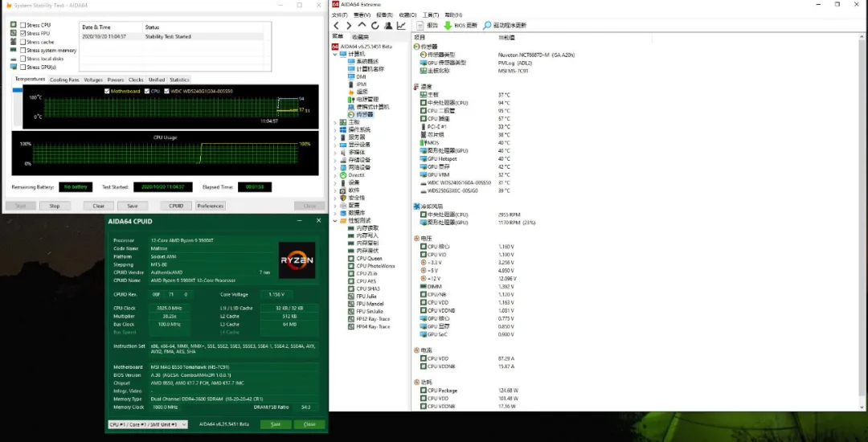Viewport: 868px width, 442px height.
Task: Expand the DirectX tree node
Action: pyautogui.click(x=335, y=174)
